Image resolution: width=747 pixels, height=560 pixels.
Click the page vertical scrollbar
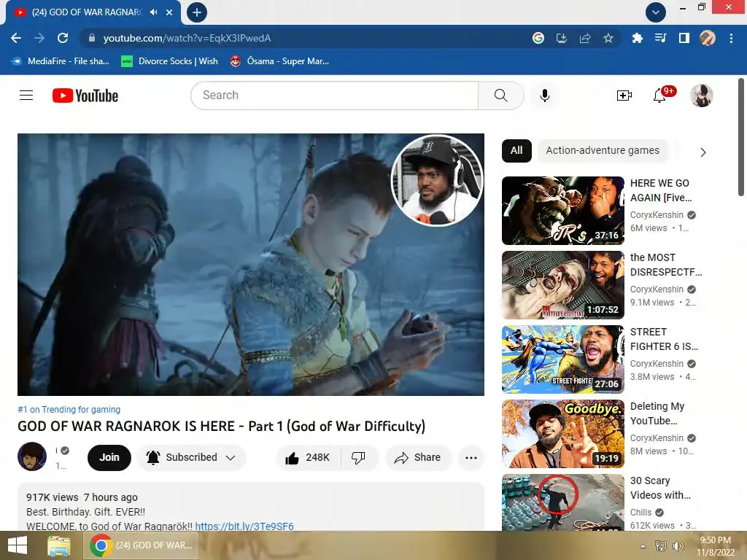741,137
